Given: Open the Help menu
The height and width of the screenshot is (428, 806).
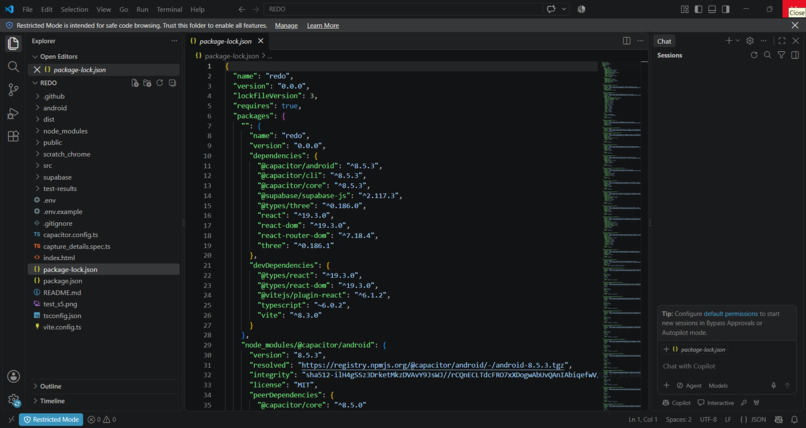Looking at the screenshot, I should tap(197, 9).
